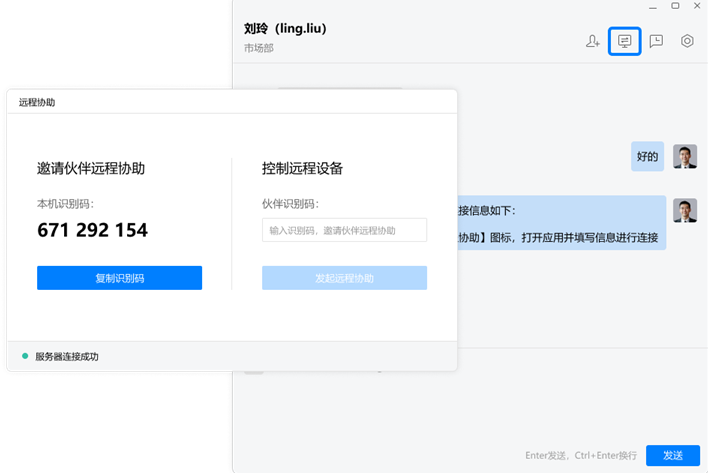The height and width of the screenshot is (473, 708).
Task: Minimize the chat window
Action: coord(652,7)
